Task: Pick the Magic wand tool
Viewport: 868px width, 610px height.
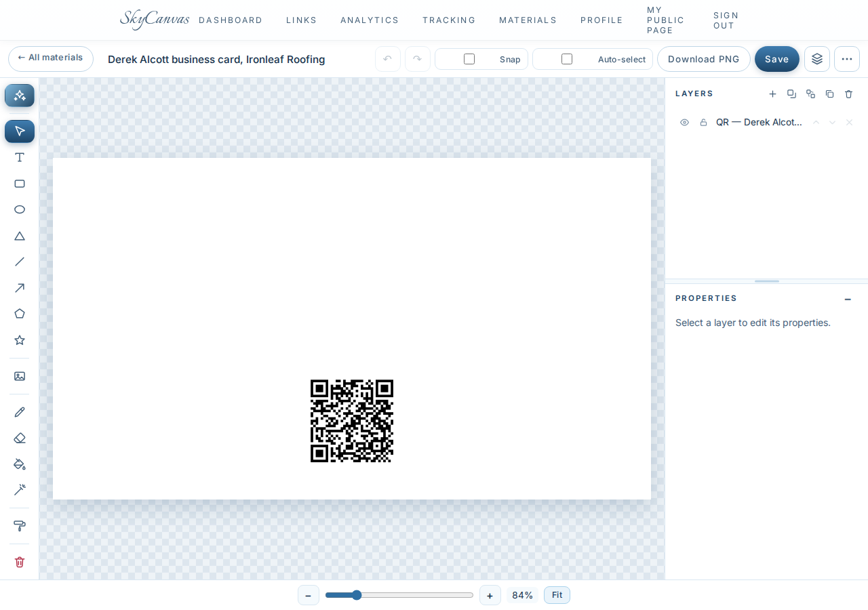Action: click(x=20, y=490)
